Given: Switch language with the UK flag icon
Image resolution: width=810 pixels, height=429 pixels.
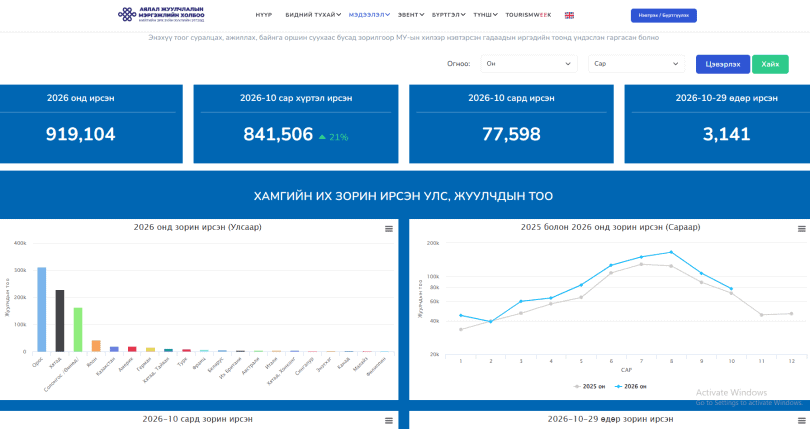Looking at the screenshot, I should pos(569,16).
